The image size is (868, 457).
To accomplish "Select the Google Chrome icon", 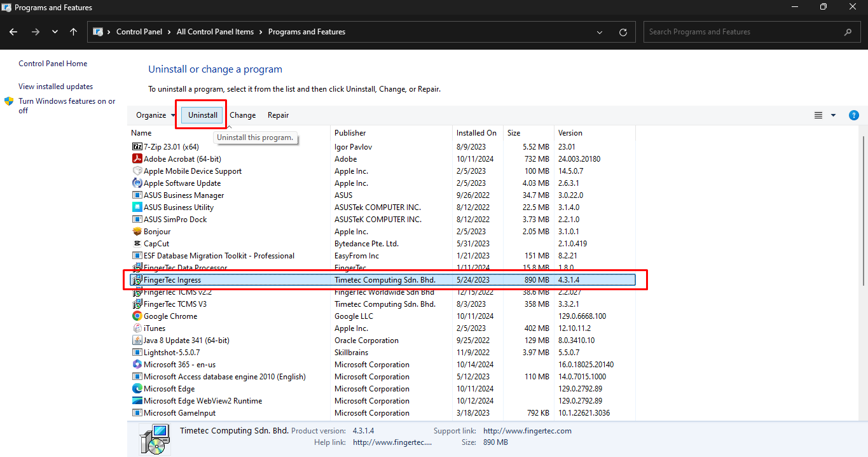I will point(137,316).
